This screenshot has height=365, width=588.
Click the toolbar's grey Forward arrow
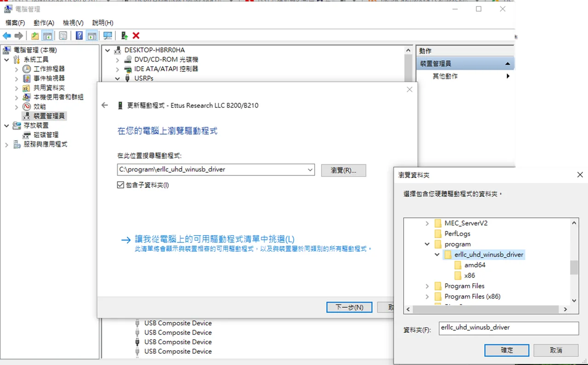(19, 36)
